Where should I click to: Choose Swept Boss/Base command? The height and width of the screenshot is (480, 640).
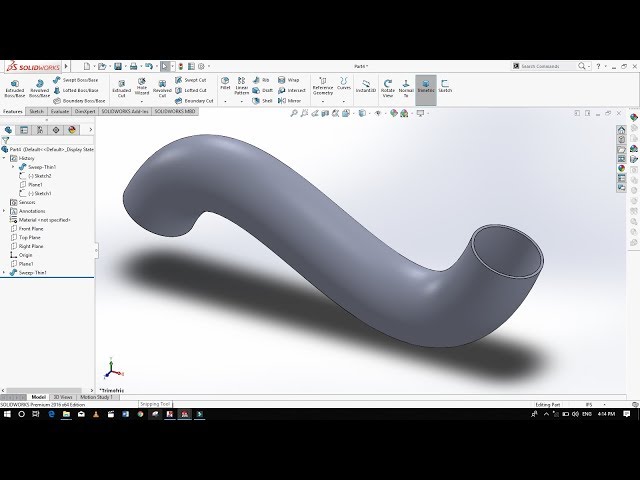76,80
